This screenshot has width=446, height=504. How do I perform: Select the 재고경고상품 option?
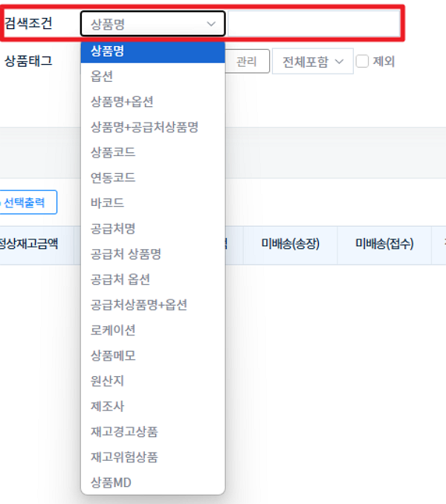coord(124,432)
